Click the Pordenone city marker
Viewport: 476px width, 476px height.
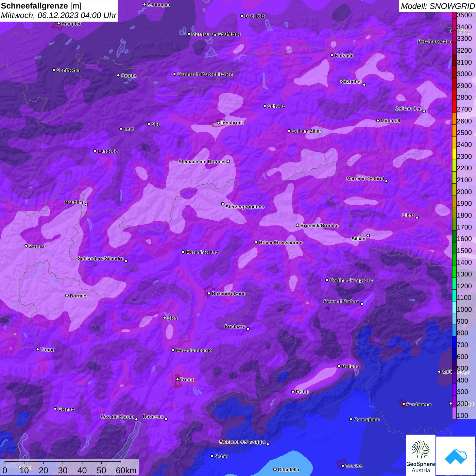(x=404, y=404)
